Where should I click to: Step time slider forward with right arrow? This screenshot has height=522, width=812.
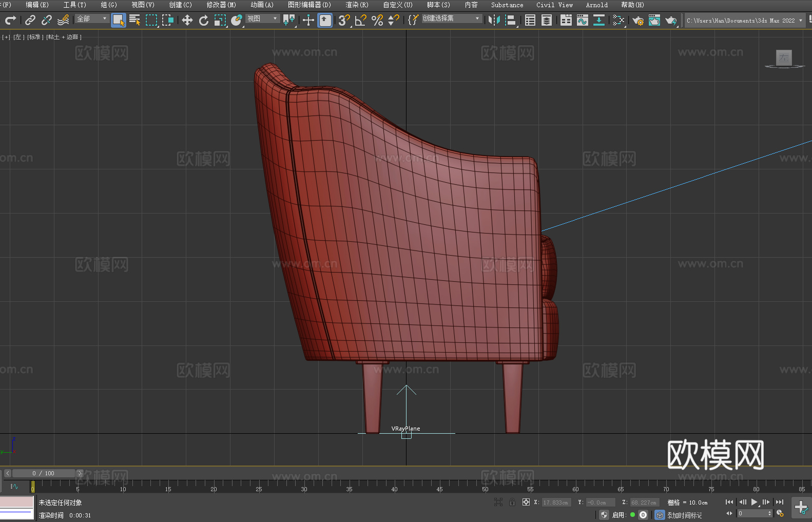pyautogui.click(x=80, y=473)
